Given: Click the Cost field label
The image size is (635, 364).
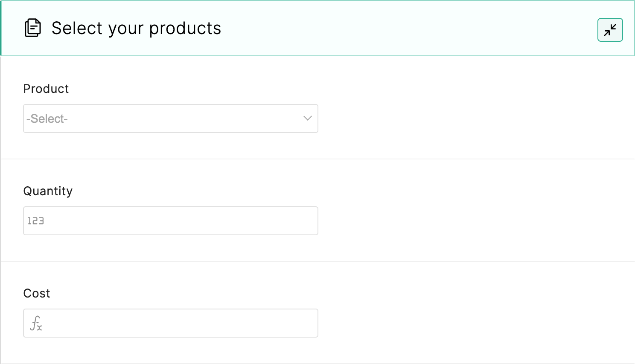Looking at the screenshot, I should (x=37, y=293).
